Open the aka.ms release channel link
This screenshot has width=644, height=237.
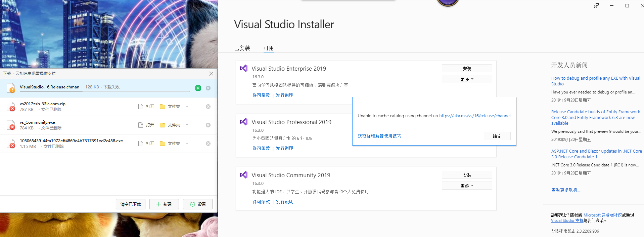click(x=475, y=116)
